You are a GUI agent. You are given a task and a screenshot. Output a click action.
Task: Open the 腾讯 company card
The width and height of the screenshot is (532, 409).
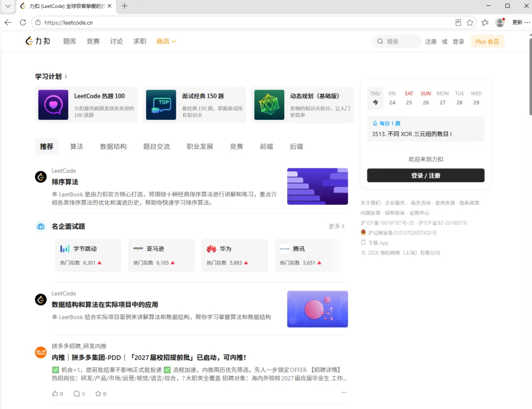click(x=308, y=255)
